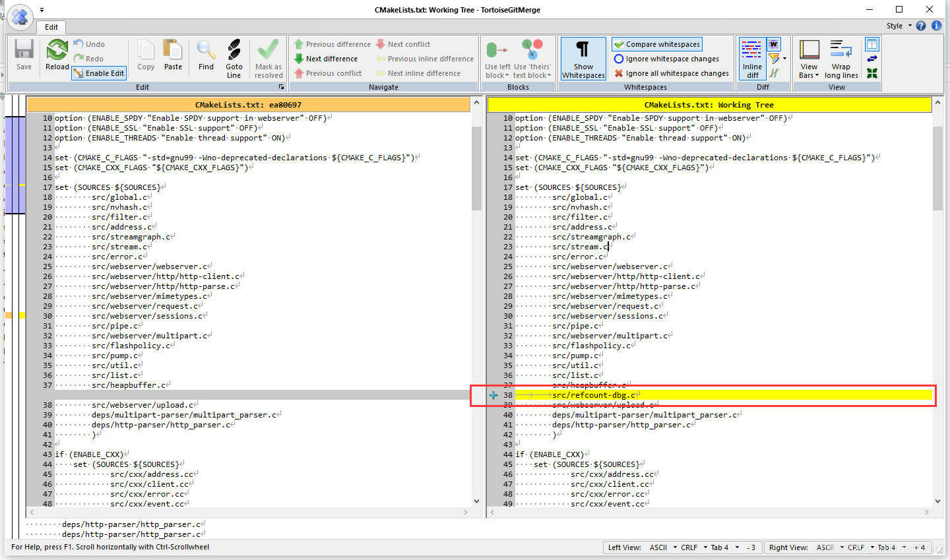The height and width of the screenshot is (560, 950).
Task: Go to Previous inline difference
Action: (x=425, y=59)
